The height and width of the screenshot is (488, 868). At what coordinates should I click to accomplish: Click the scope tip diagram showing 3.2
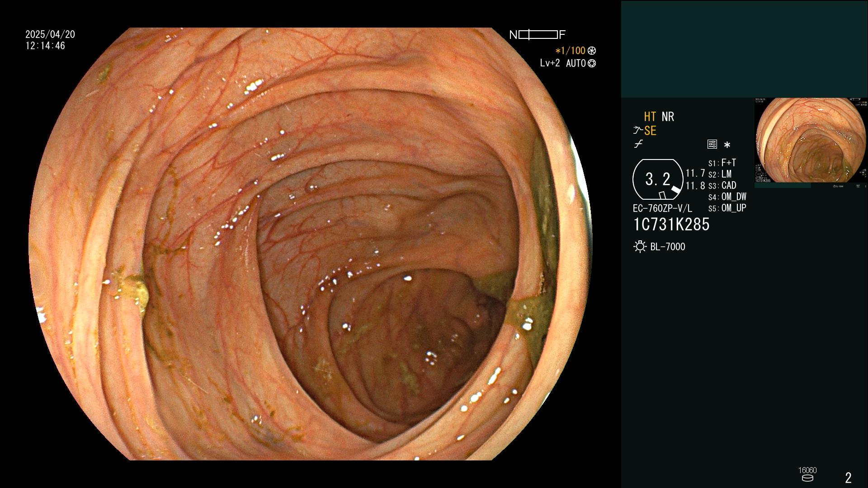[658, 179]
